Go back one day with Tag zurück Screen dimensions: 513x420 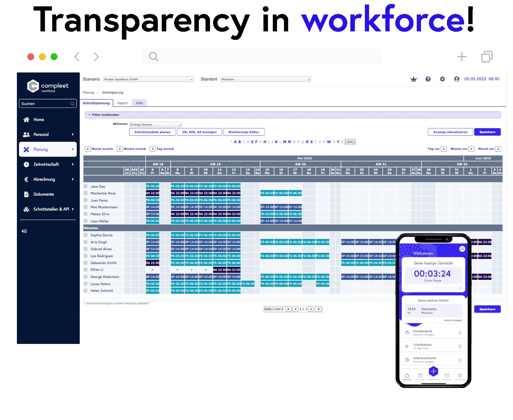[162, 149]
